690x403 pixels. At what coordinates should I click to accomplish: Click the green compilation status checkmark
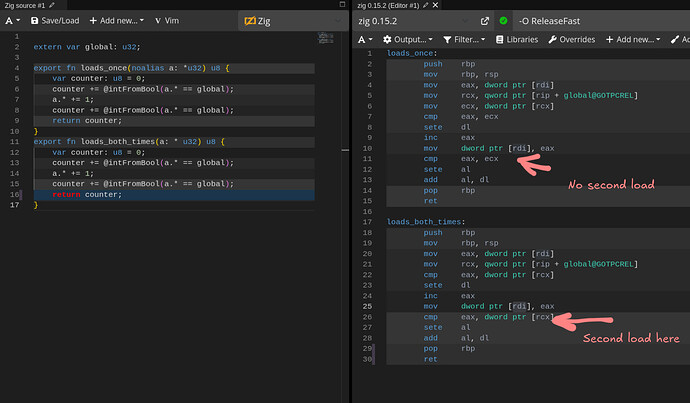pos(504,20)
